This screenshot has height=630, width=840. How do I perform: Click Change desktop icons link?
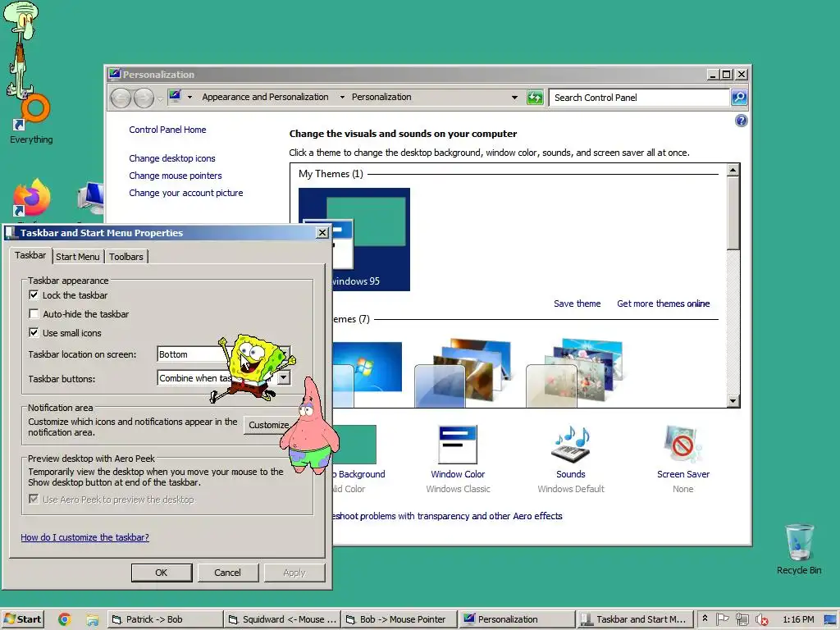pyautogui.click(x=172, y=158)
